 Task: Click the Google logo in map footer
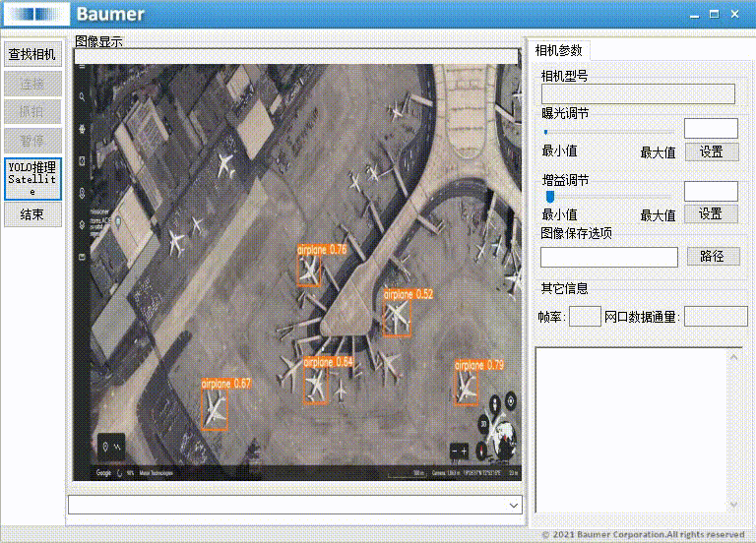[103, 472]
